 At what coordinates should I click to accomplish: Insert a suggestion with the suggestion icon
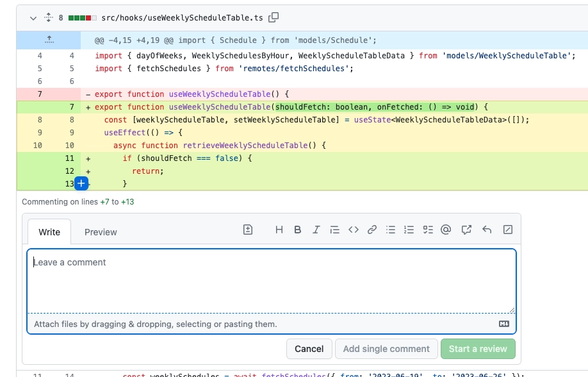(248, 230)
